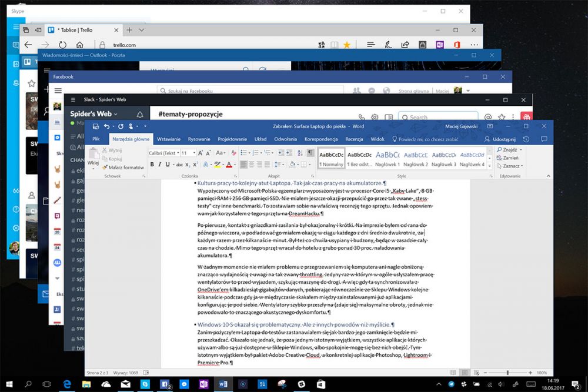Toggle Bold formatting in Word
Screen dimensions: 588x392
(152, 165)
